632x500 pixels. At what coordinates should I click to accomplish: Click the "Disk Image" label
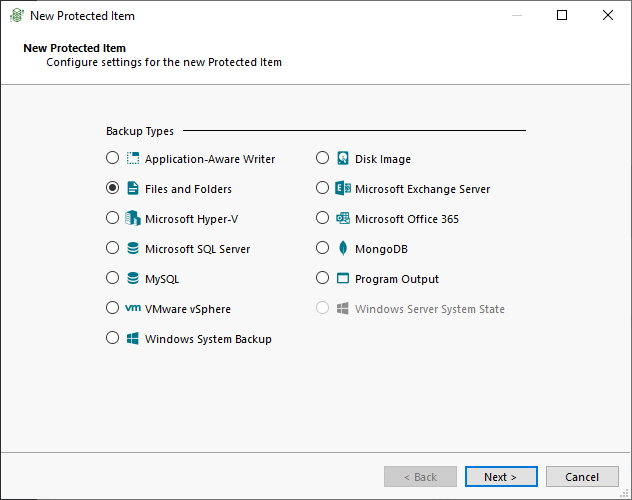383,159
